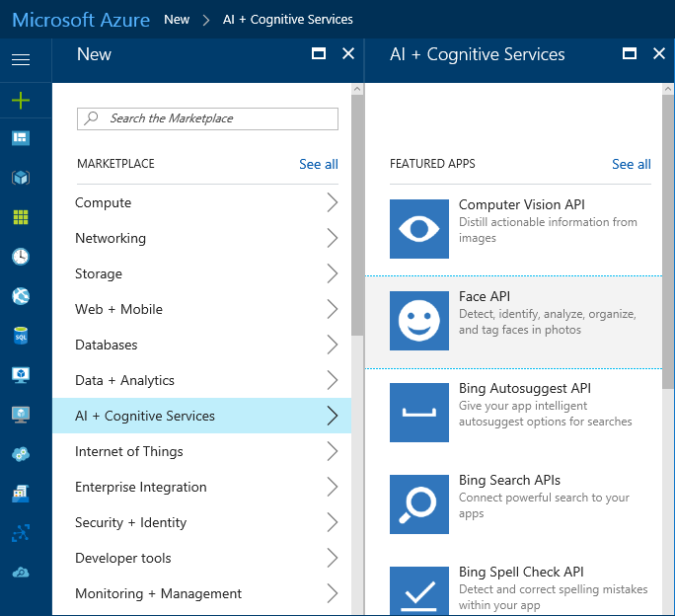The height and width of the screenshot is (616, 675).
Task: Click the Microsoft Azure logo text
Action: pyautogui.click(x=81, y=20)
